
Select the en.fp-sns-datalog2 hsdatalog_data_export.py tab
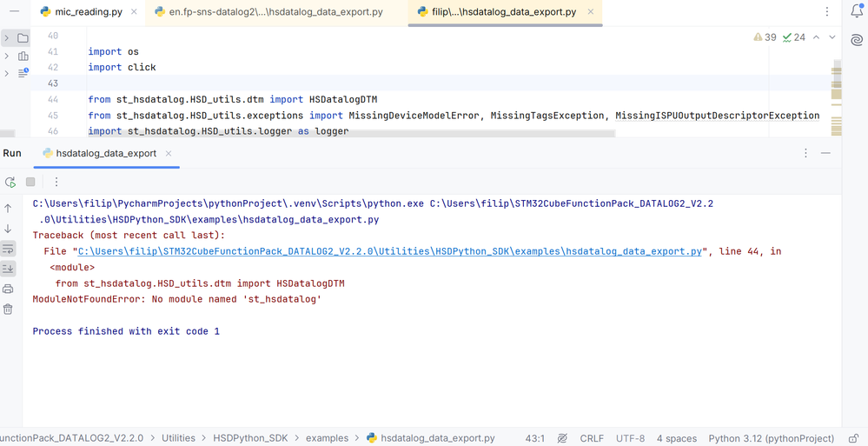[x=268, y=12]
